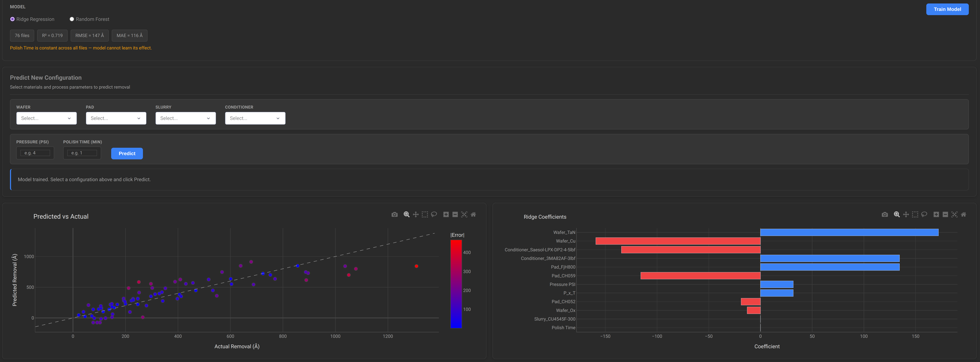Enable lasso select on the Ridge Coefficients chart
980x362 pixels.
tap(924, 214)
